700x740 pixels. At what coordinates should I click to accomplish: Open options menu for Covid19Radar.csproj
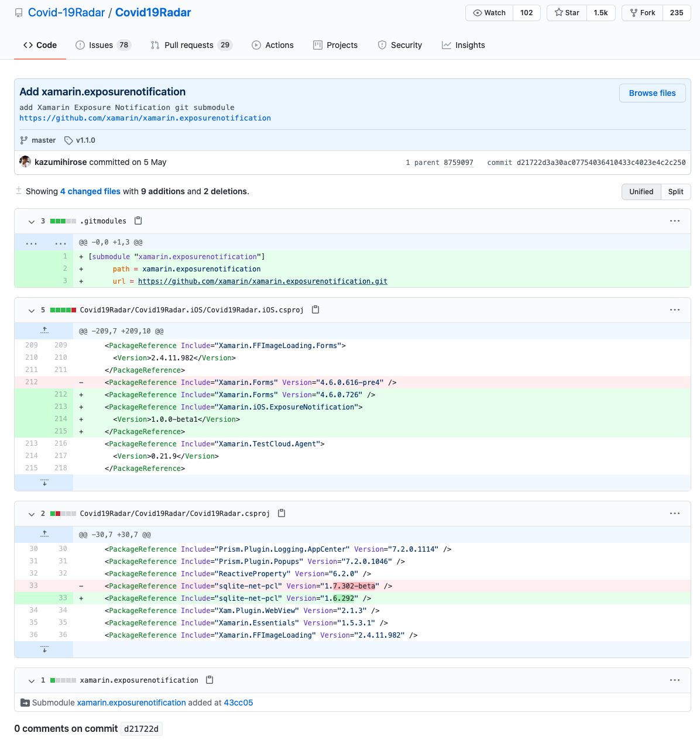point(675,514)
